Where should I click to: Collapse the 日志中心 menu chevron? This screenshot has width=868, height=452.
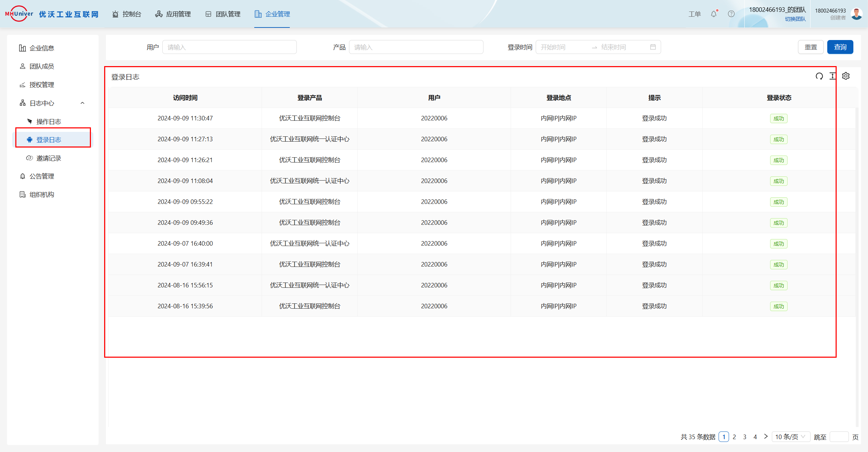[x=83, y=103]
